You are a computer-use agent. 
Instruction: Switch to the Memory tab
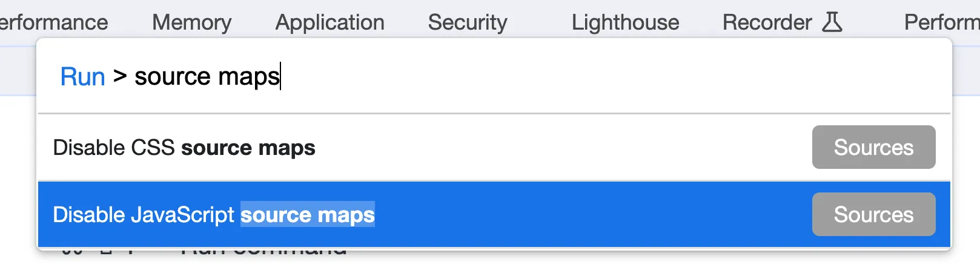tap(191, 22)
